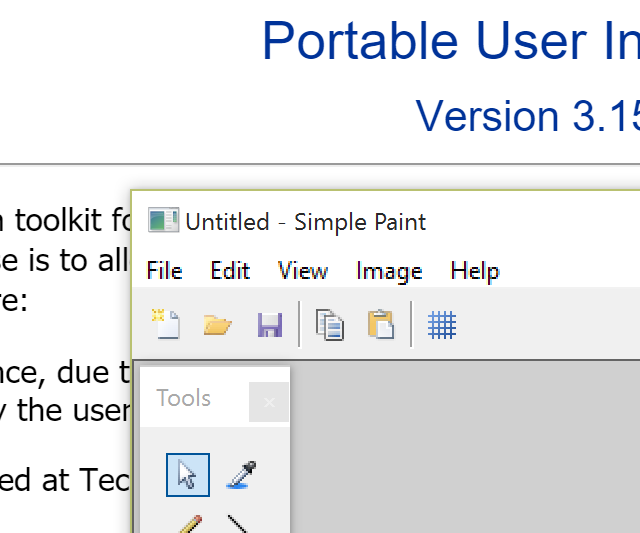The width and height of the screenshot is (640, 533).
Task: Open the Edit menu
Action: click(230, 271)
